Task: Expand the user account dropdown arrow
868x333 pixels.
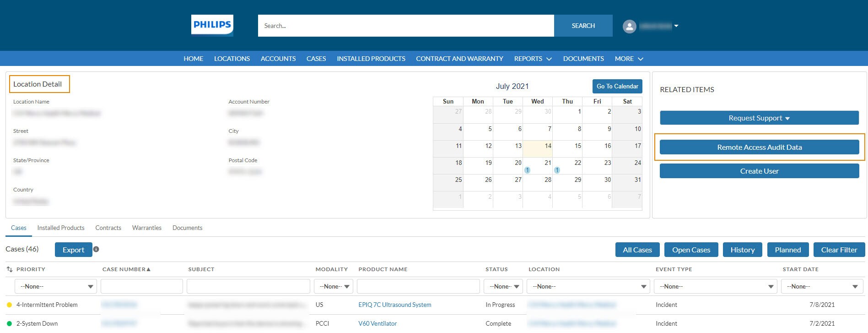Action: 676,26
